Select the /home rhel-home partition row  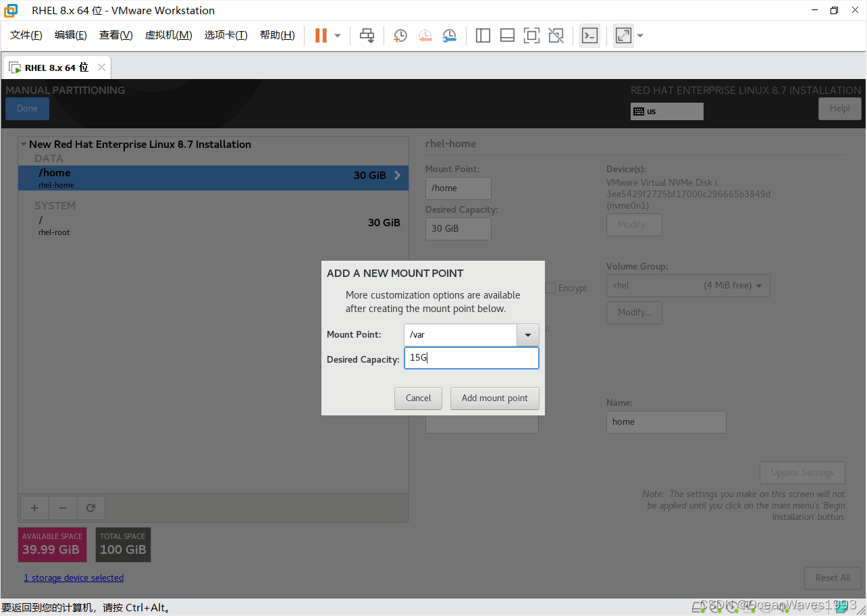(x=213, y=178)
